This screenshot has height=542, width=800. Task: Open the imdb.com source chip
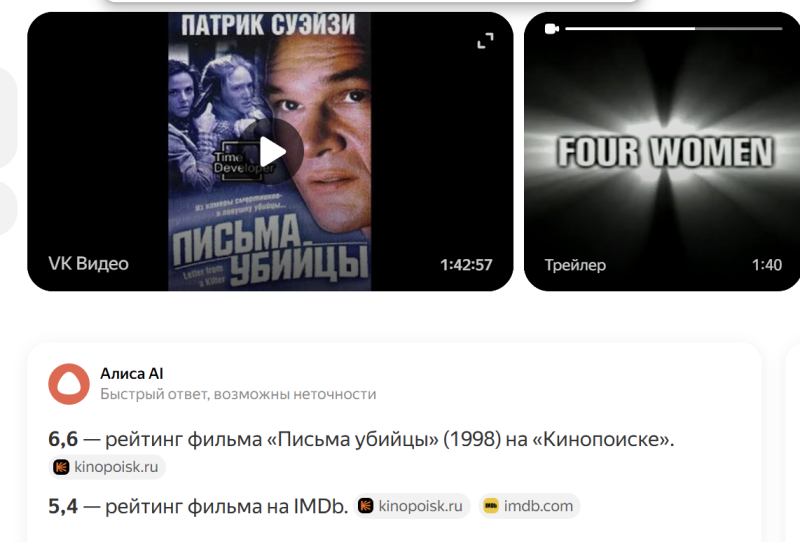pyautogui.click(x=529, y=506)
